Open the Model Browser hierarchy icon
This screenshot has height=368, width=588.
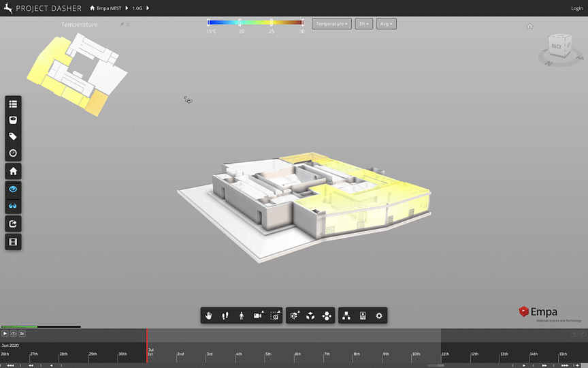click(x=346, y=316)
